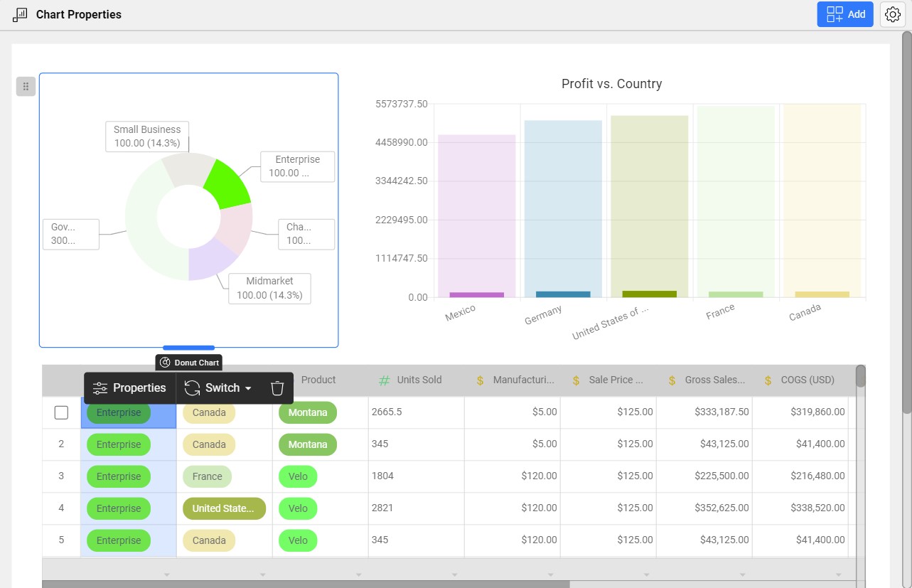Image resolution: width=912 pixels, height=588 pixels.
Task: Click the $ icon on Gross Sales column
Action: 671,379
